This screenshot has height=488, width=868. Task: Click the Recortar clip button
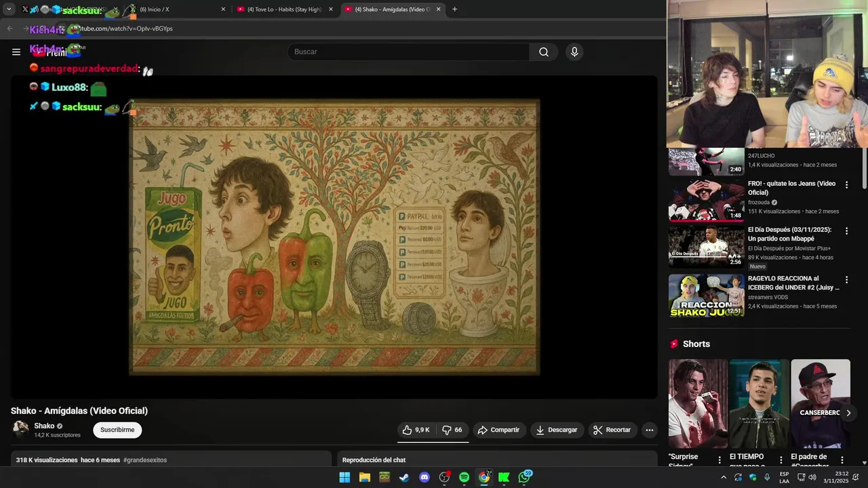[612, 430]
